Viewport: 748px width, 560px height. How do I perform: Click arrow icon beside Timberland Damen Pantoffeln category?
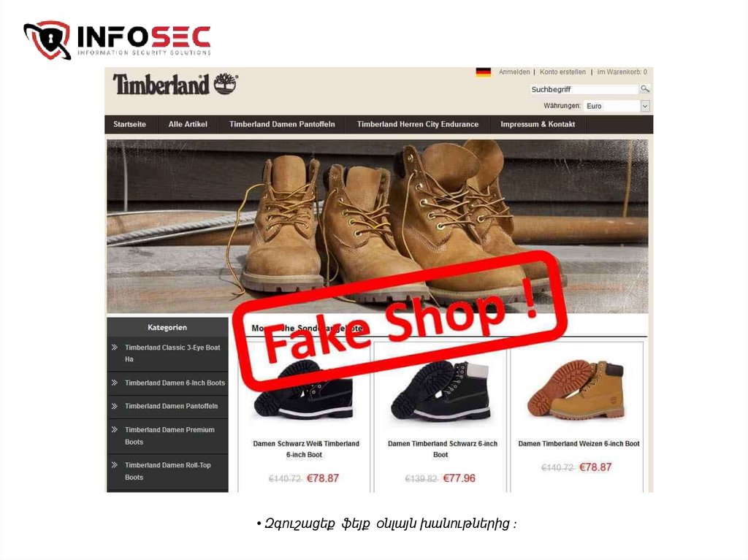point(115,406)
